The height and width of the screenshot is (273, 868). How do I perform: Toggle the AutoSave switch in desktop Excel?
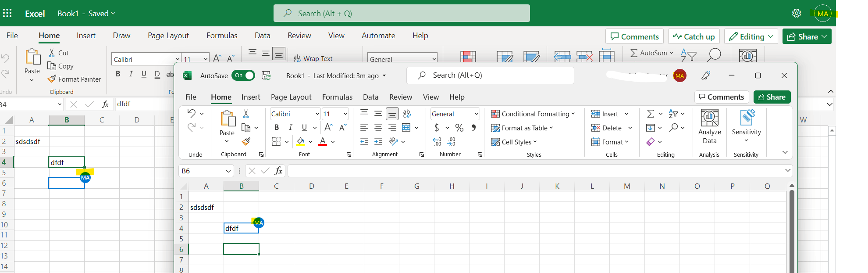click(x=243, y=75)
